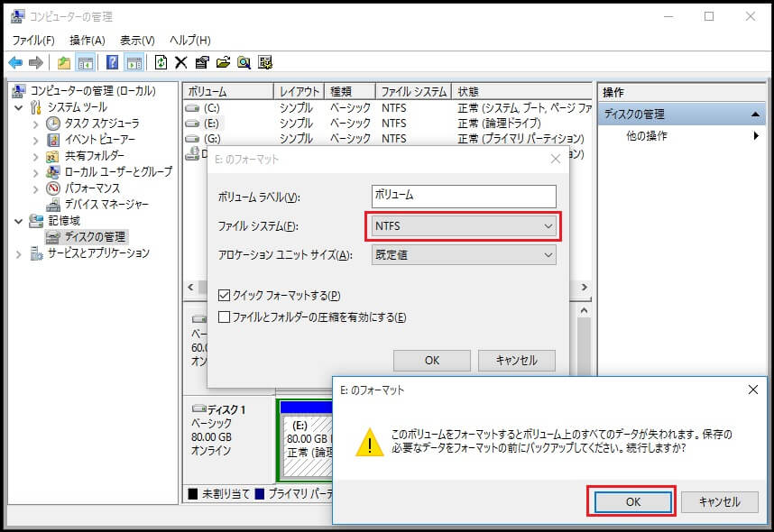Viewport: 774px width, 532px height.
Task: Click the コンピューターの管理 (ローカル) root icon
Action: tap(19, 91)
